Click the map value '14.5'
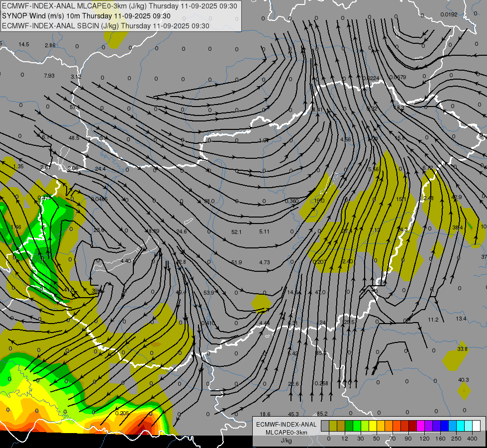 pos(23,44)
